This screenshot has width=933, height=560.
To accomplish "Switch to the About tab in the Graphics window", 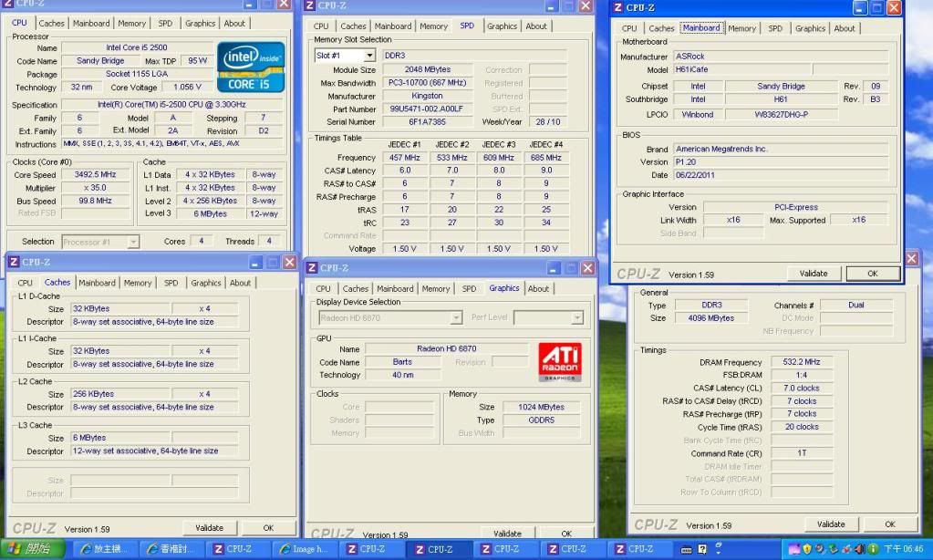I will (x=539, y=288).
